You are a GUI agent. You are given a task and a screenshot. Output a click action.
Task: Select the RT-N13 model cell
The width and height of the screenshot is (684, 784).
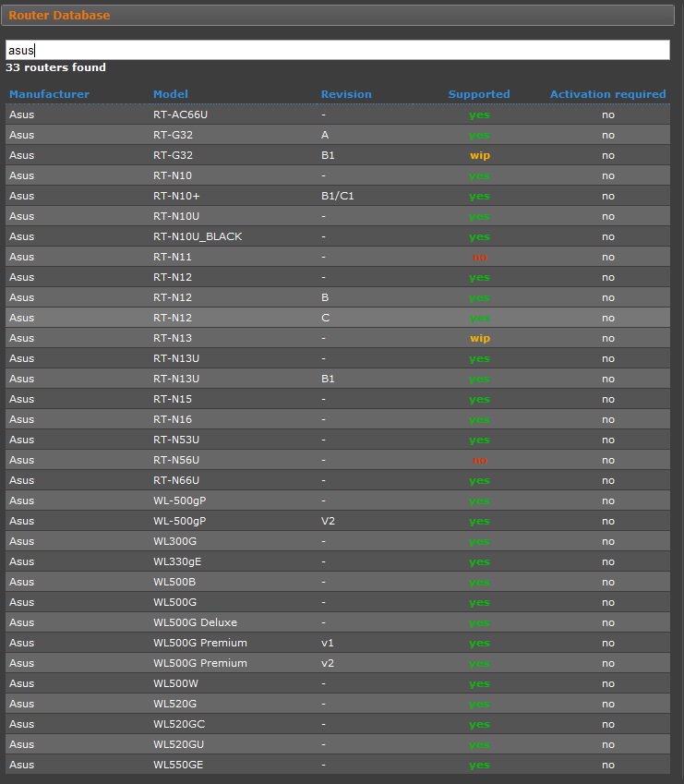tap(173, 338)
